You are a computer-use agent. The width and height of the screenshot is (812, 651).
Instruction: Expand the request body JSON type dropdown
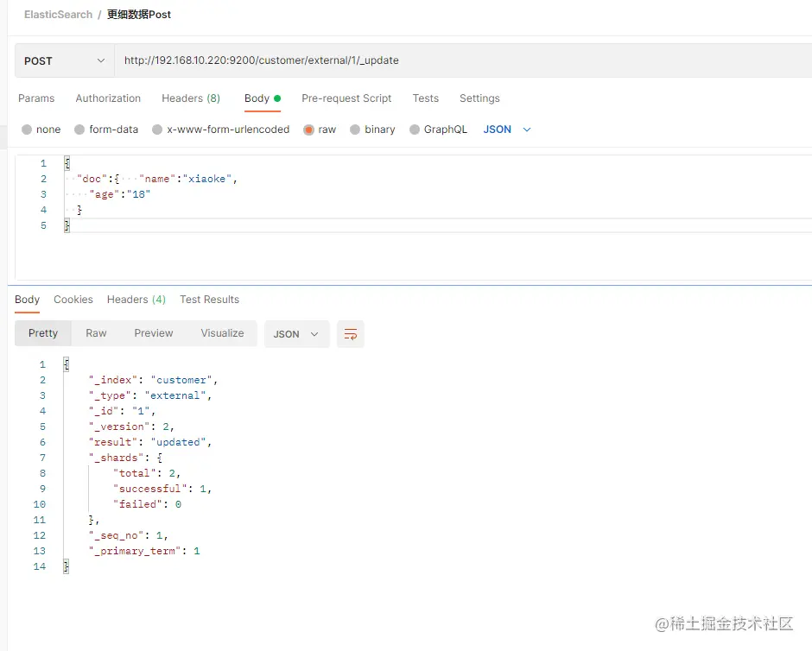pos(507,130)
